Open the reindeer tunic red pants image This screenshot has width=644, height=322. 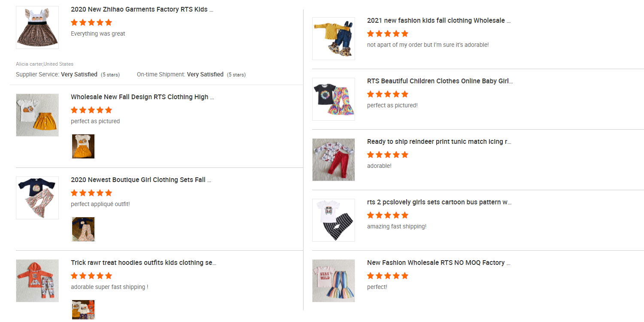tap(334, 160)
